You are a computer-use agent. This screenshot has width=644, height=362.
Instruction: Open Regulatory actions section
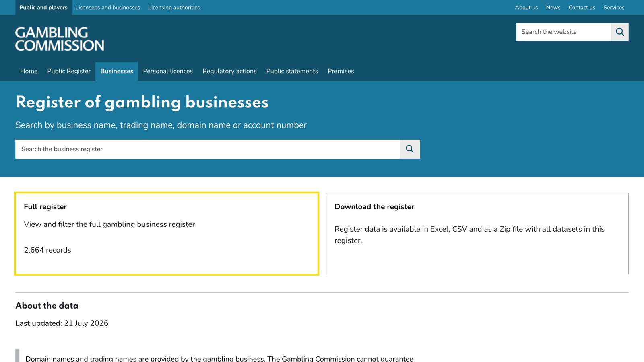point(229,71)
